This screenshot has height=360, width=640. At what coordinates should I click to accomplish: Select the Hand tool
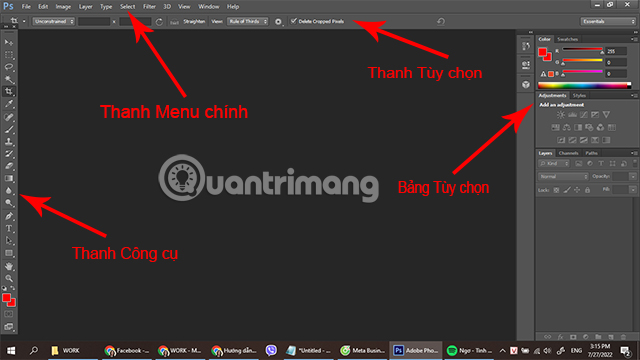pyautogui.click(x=9, y=266)
